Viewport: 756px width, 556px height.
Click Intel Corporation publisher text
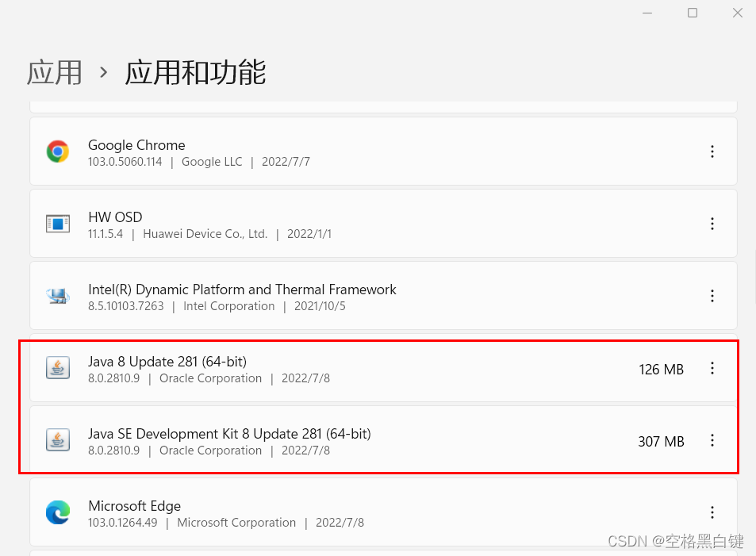pyautogui.click(x=229, y=306)
